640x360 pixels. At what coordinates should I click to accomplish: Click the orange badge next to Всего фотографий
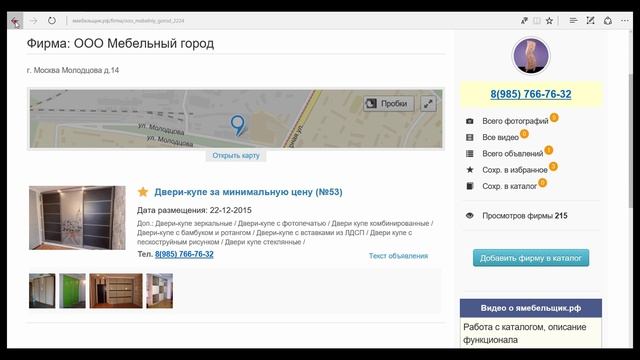click(x=554, y=118)
